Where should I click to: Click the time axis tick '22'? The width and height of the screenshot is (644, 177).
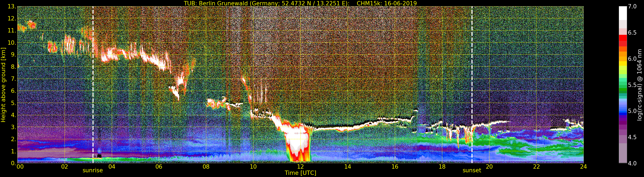pos(536,167)
